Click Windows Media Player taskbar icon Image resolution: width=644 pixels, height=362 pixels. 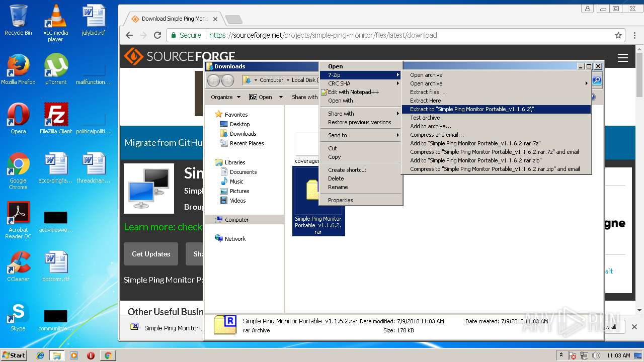click(x=74, y=355)
